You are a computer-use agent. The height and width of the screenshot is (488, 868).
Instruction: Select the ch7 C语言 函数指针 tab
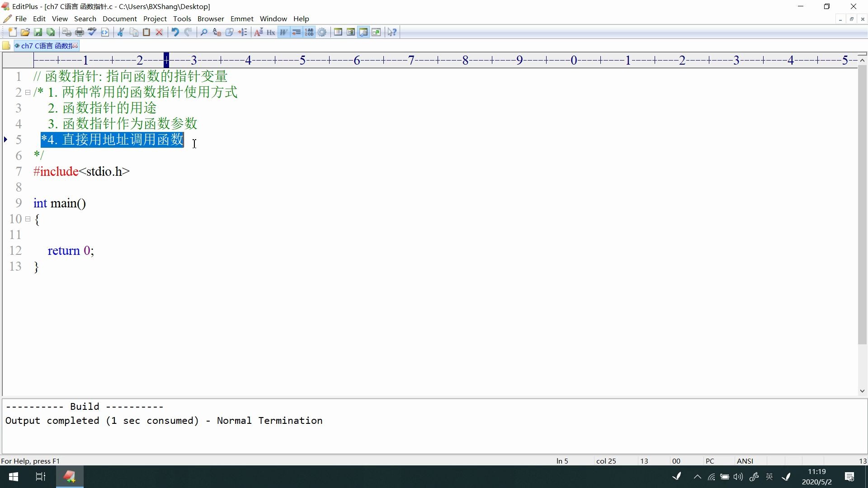tap(47, 45)
